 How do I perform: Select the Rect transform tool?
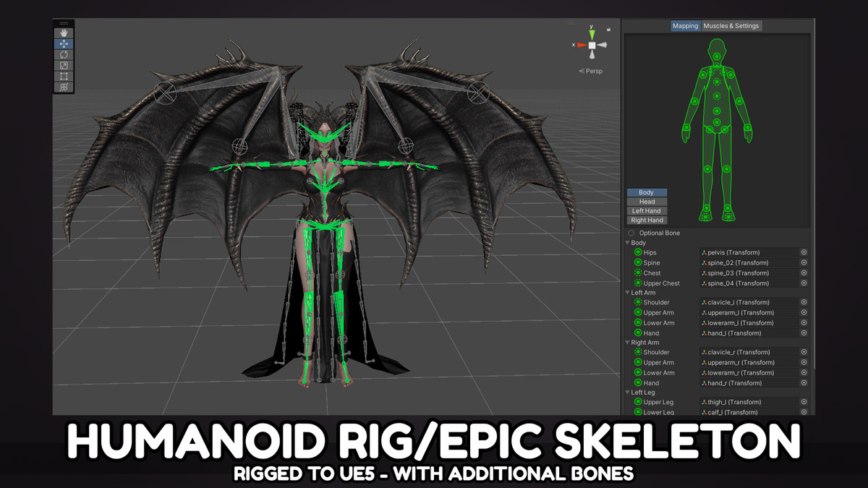tap(64, 77)
